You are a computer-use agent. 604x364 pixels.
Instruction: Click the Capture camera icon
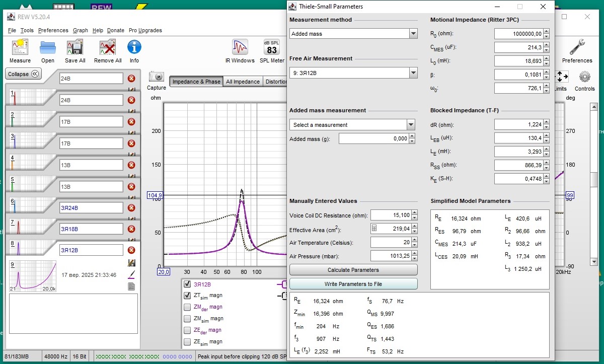coord(157,77)
